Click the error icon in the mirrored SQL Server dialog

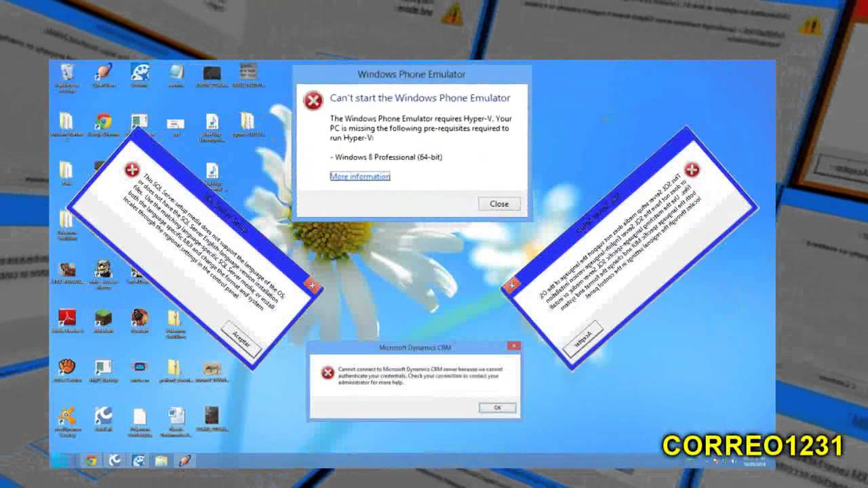tap(692, 169)
